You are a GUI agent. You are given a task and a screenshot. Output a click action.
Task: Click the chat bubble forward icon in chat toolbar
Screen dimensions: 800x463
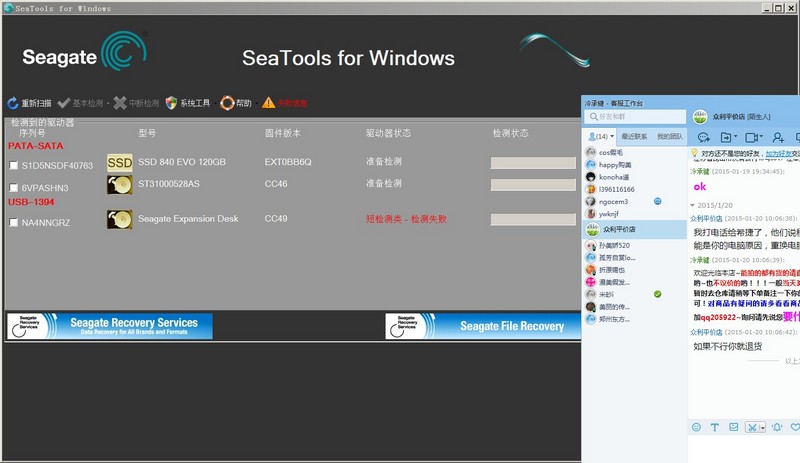coord(704,137)
